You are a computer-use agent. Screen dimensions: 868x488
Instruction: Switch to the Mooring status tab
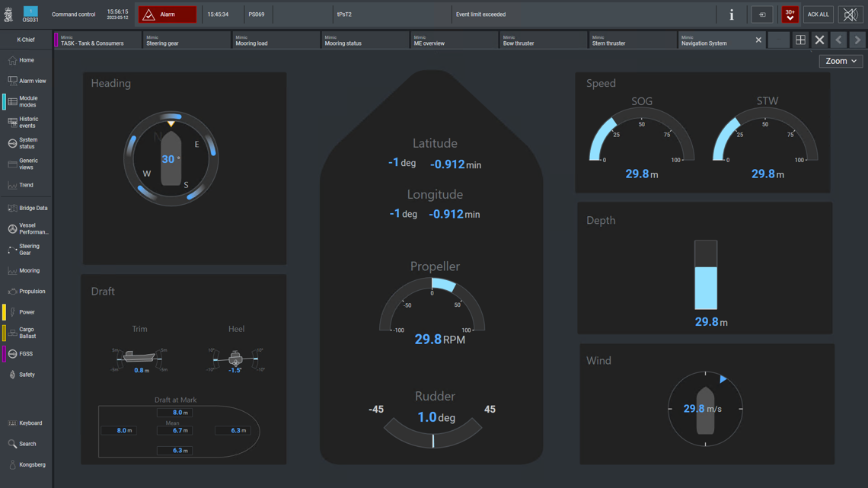pos(365,40)
